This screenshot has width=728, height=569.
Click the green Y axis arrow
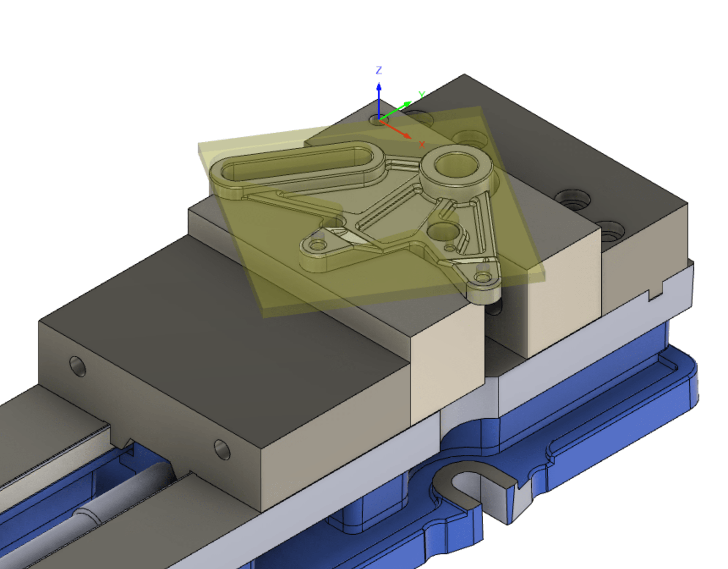(x=396, y=110)
